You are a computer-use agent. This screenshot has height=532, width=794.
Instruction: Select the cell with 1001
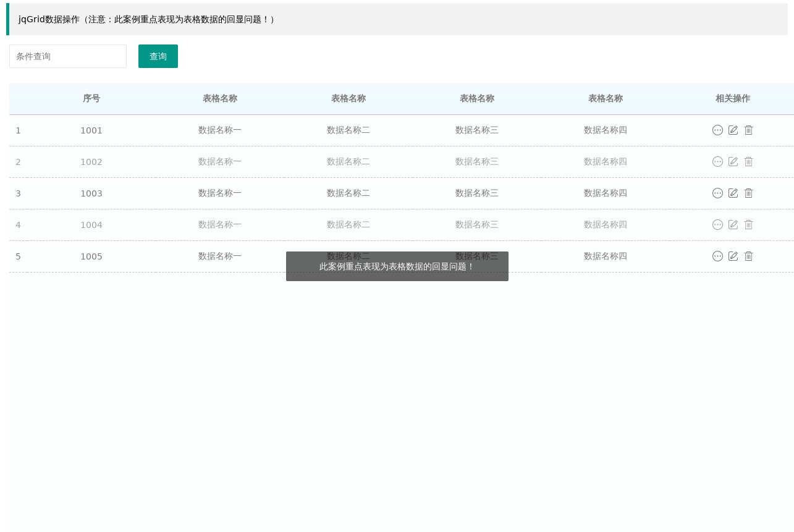(x=91, y=130)
